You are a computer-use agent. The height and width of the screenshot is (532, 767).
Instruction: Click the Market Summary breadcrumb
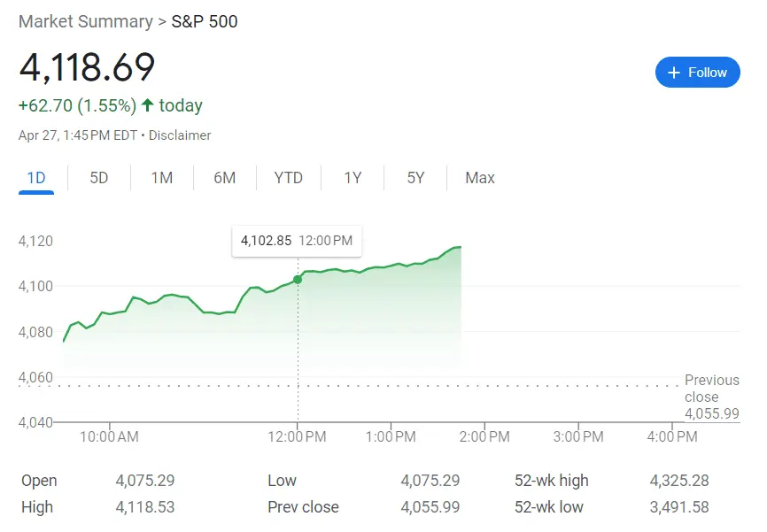point(84,21)
